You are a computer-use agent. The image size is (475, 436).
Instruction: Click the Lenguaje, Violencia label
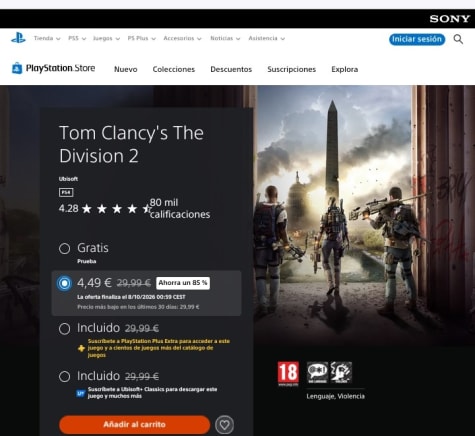pyautogui.click(x=336, y=396)
